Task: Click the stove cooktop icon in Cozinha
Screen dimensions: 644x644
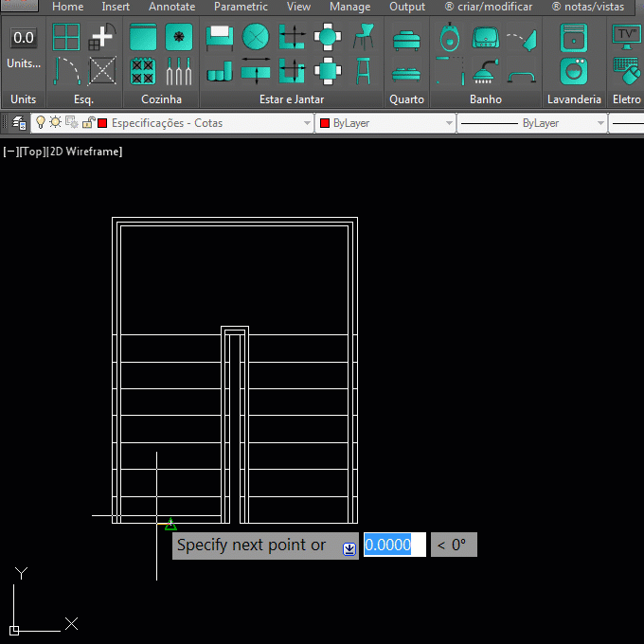Action: [143, 72]
